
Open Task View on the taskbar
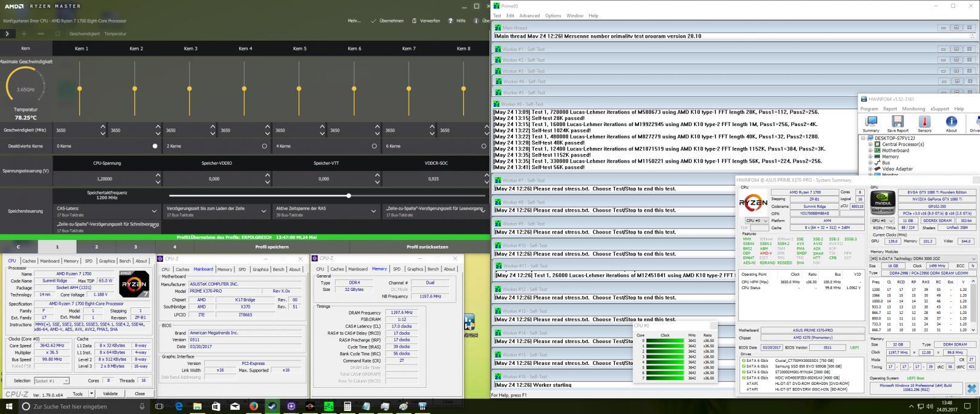pyautogui.click(x=159, y=406)
